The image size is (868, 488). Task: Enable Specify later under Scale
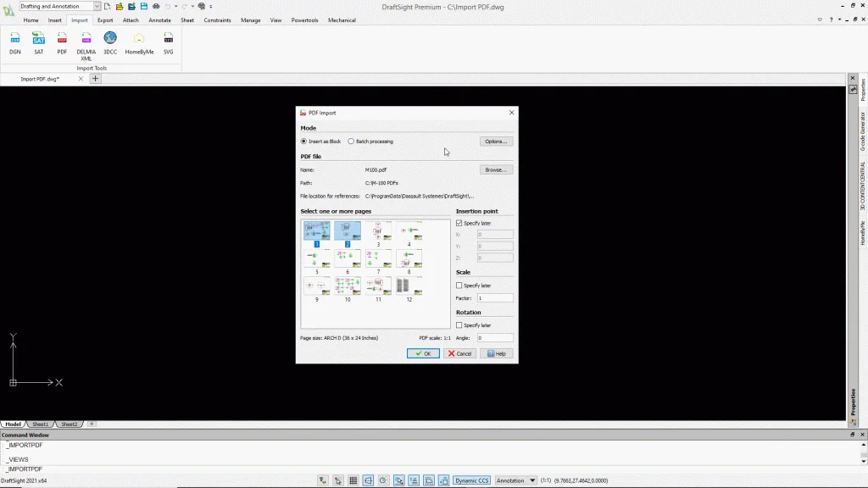[x=459, y=286]
